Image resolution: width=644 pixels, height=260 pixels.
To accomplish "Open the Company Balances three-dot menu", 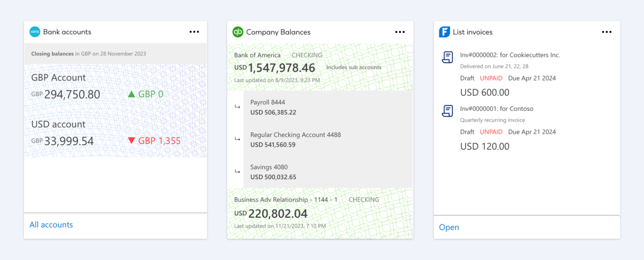I will point(400,32).
